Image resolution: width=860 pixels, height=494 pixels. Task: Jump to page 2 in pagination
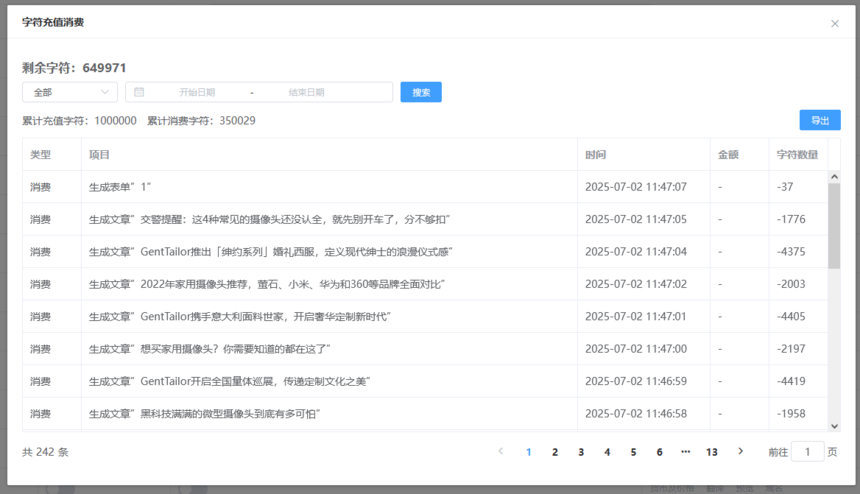pyautogui.click(x=555, y=452)
